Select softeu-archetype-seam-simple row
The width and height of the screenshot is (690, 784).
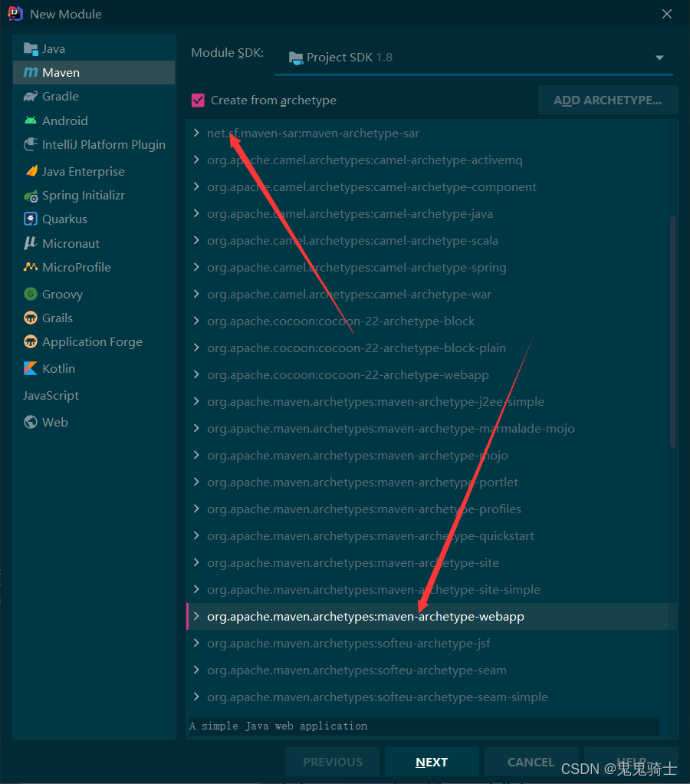click(427, 697)
